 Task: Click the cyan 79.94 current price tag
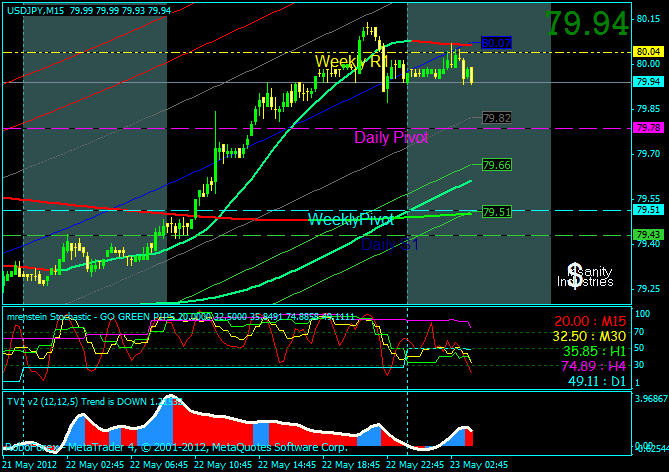[x=648, y=82]
